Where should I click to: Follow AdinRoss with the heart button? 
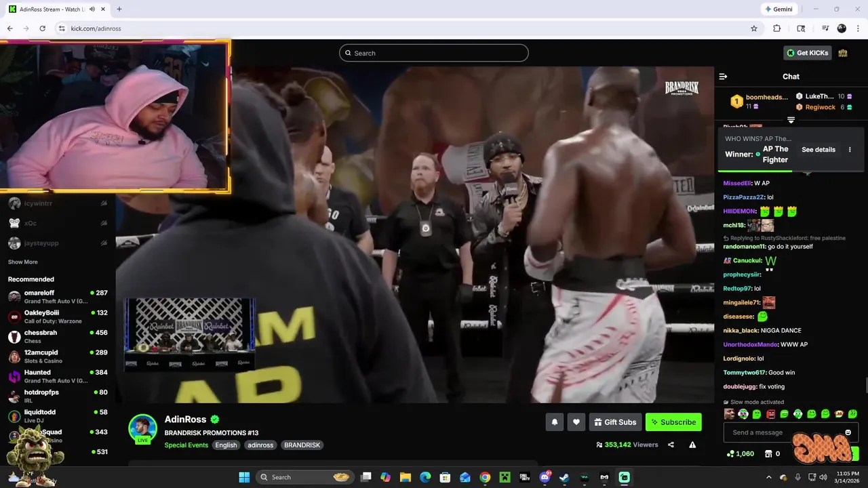[576, 422]
